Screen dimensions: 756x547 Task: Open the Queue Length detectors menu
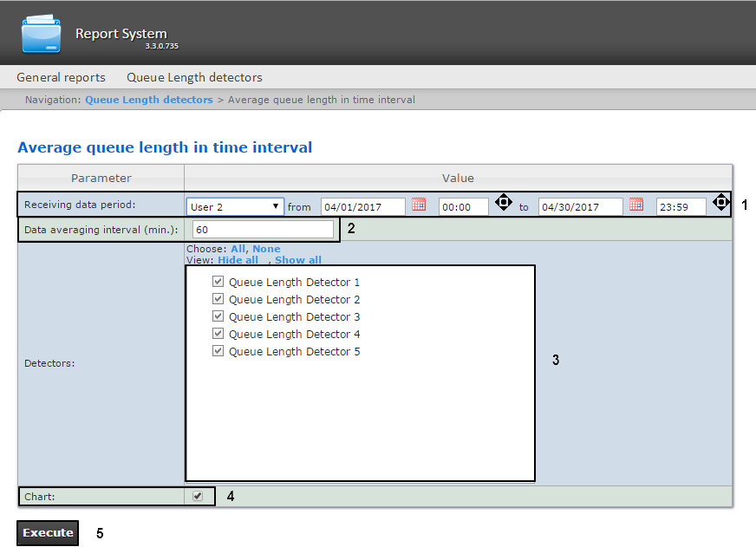click(x=194, y=77)
